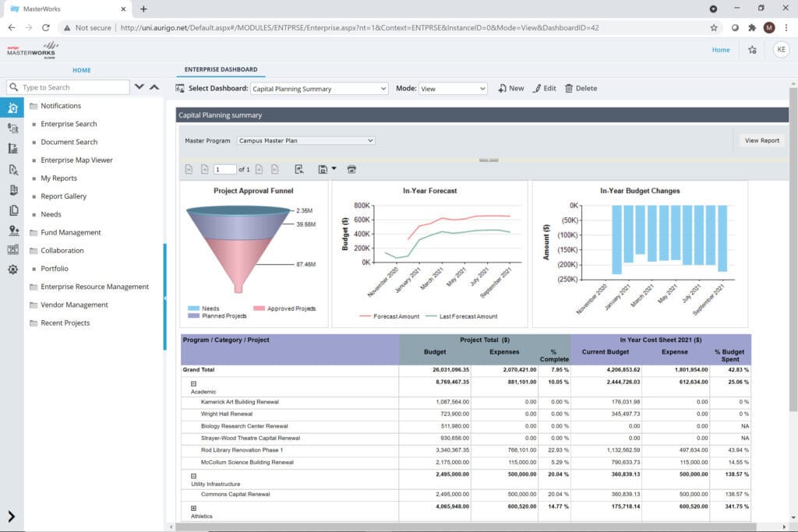The width and height of the screenshot is (798, 532).
Task: Collapse the Academic category row
Action: (193, 384)
